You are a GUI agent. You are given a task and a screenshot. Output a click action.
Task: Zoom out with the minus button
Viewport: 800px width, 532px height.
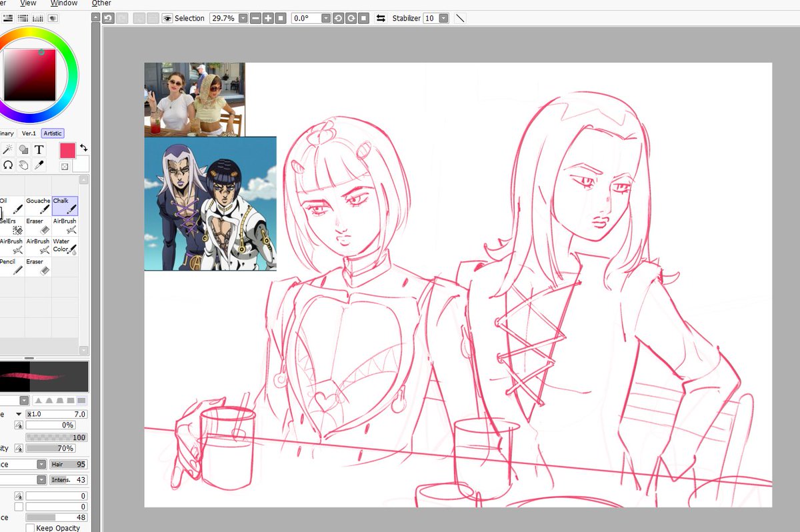click(256, 18)
